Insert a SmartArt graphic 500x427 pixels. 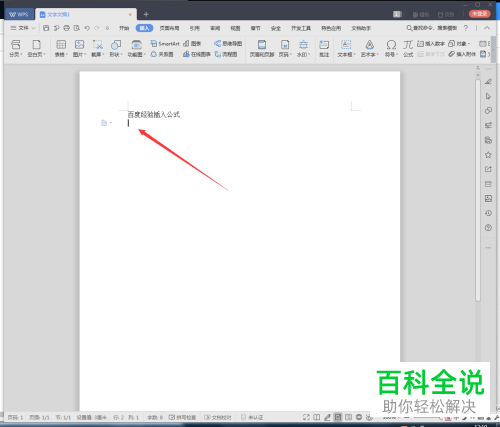pos(165,44)
